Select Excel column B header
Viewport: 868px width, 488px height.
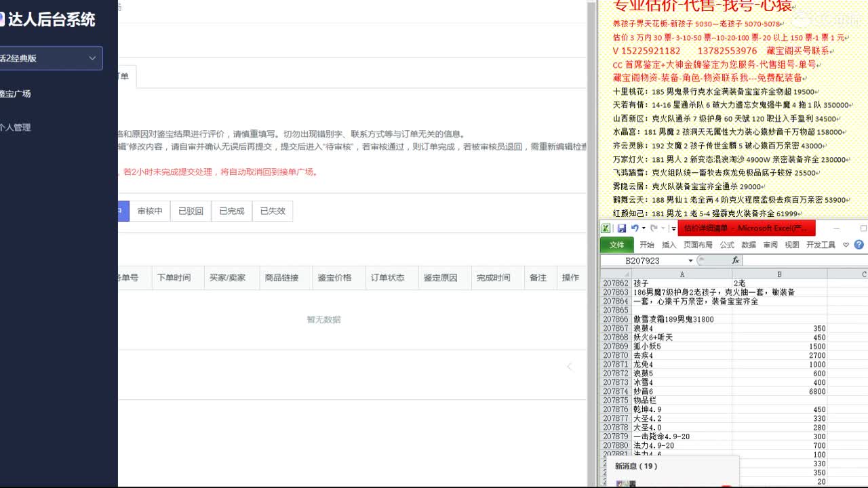pyautogui.click(x=779, y=274)
